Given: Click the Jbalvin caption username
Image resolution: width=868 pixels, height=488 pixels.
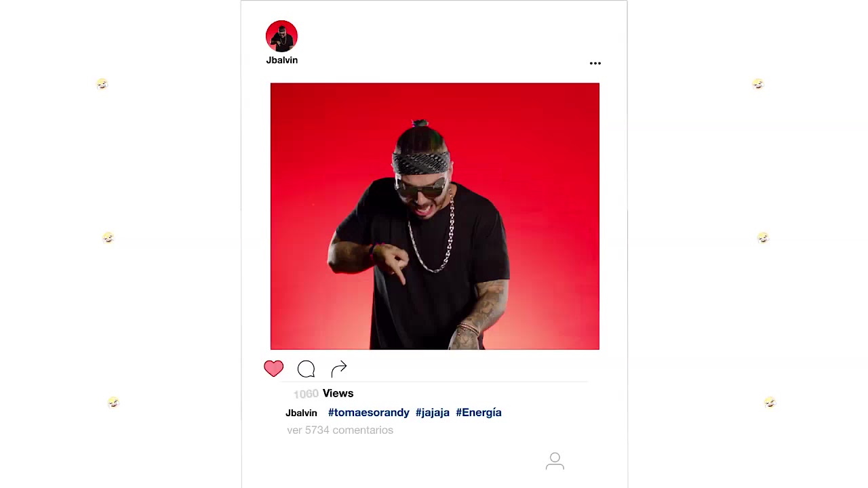Looking at the screenshot, I should (301, 413).
